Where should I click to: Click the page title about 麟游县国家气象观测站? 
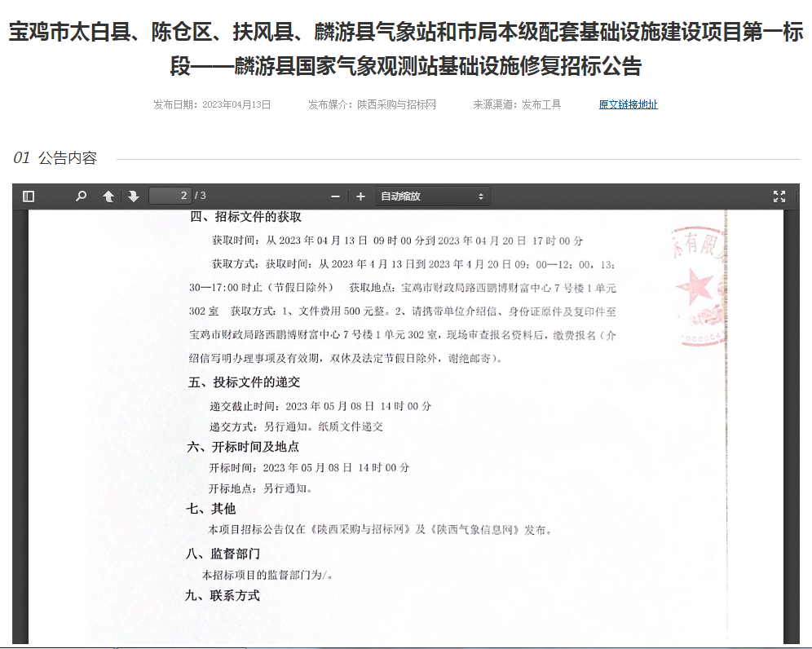coord(406,49)
